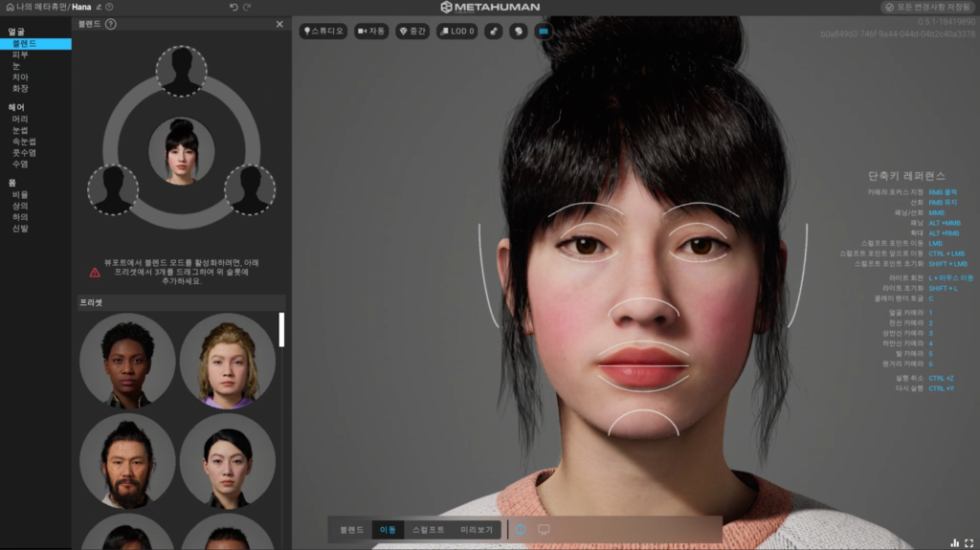The height and width of the screenshot is (550, 980).
Task: Click the RMB 클릭 shortcut text
Action: click(x=943, y=192)
